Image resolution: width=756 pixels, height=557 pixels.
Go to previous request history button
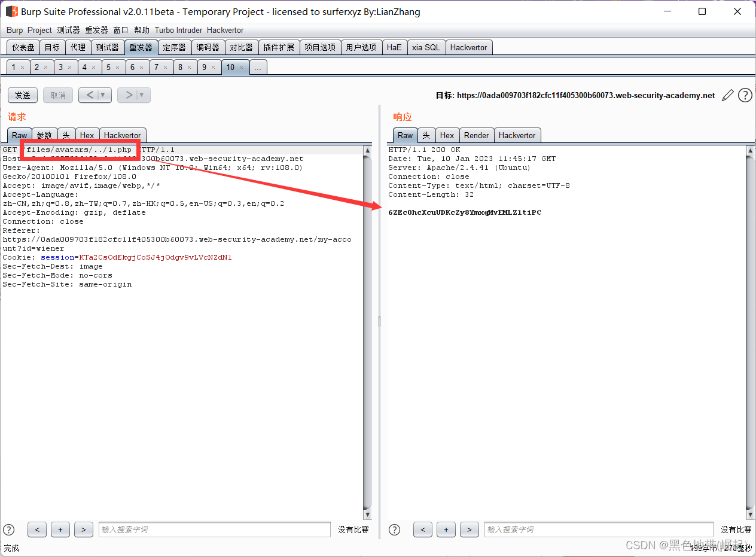tap(95, 95)
